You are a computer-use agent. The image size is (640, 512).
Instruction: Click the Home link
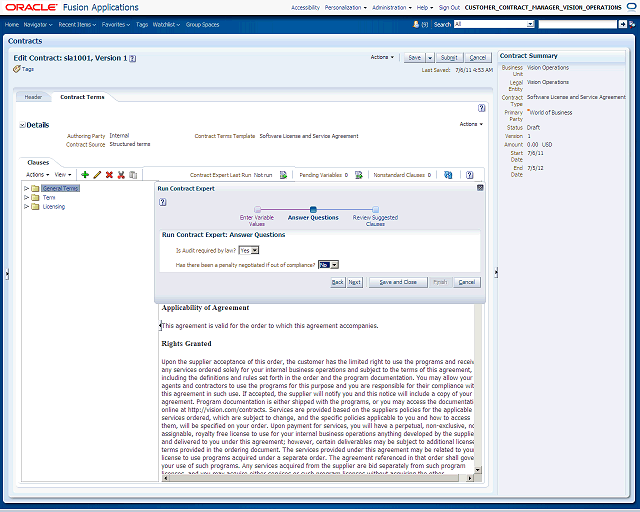click(12, 24)
